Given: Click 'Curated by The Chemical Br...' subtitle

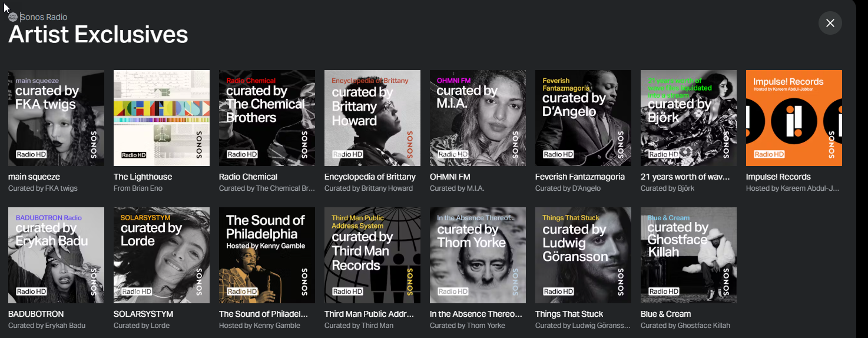Looking at the screenshot, I should click(267, 188).
